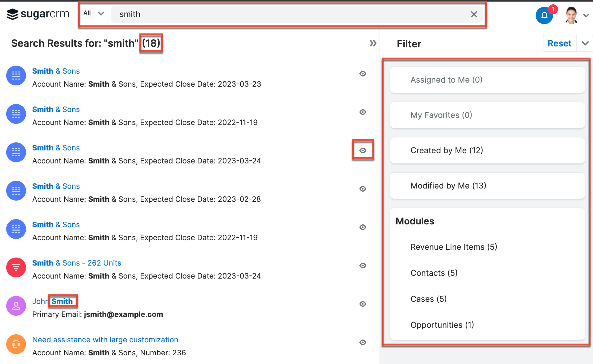
Task: Open preview for John Smith
Action: (363, 304)
